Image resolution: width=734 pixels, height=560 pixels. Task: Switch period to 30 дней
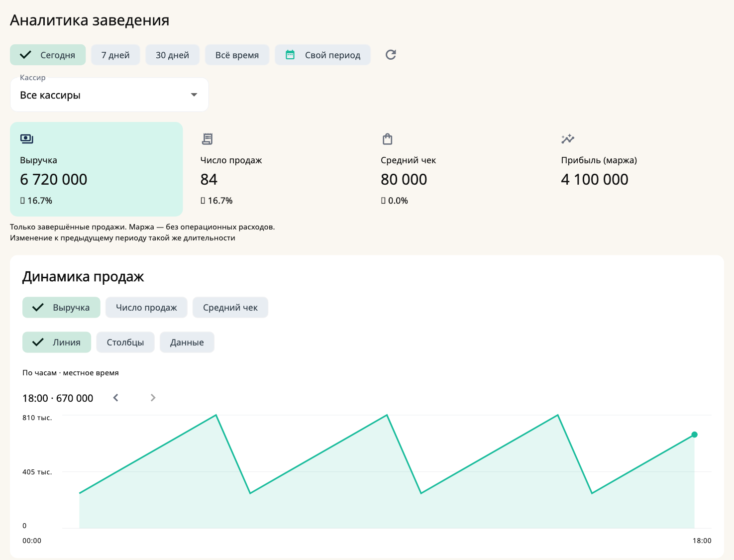(x=172, y=55)
